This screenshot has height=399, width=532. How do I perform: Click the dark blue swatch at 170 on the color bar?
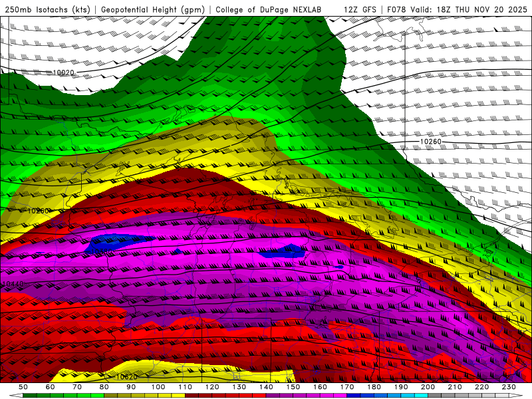click(x=354, y=396)
